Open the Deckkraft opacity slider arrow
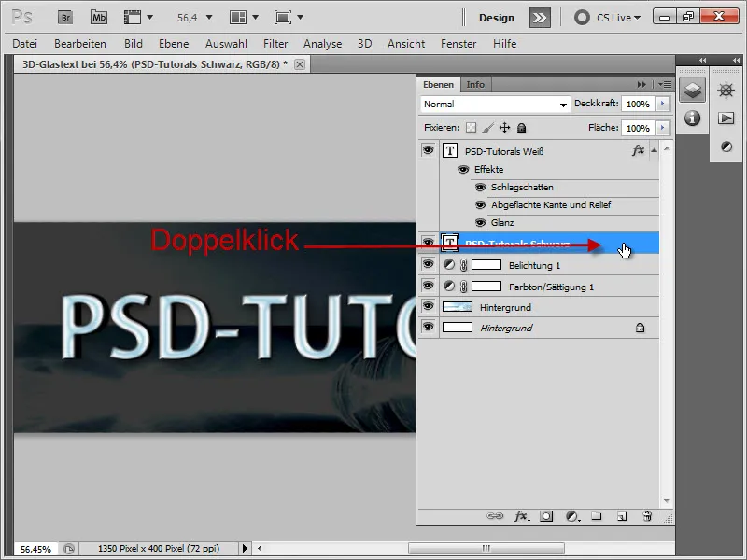The image size is (747, 560). (663, 104)
